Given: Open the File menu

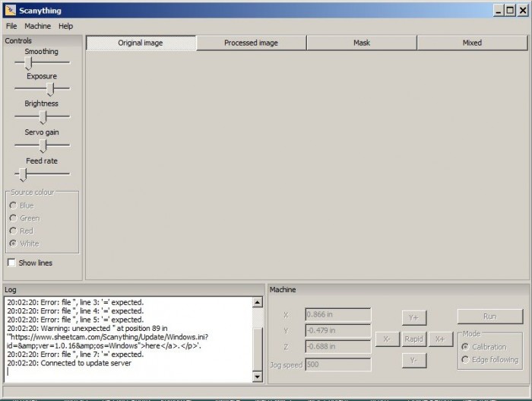Looking at the screenshot, I should click(x=11, y=26).
